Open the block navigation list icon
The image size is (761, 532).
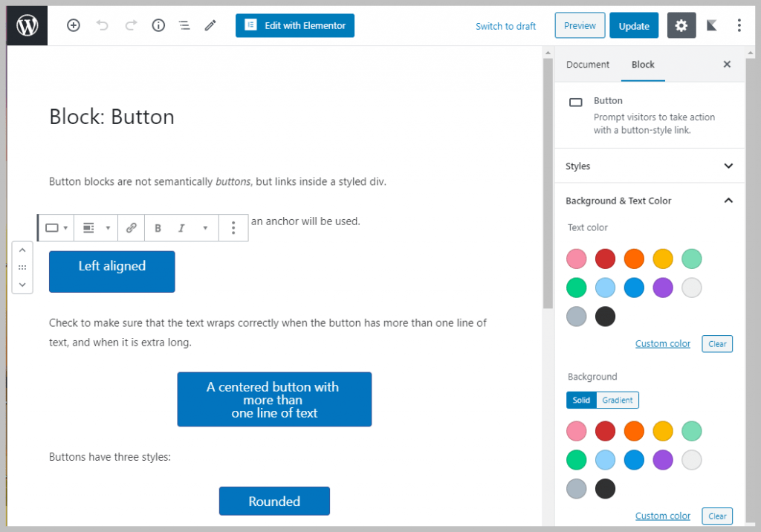tap(184, 25)
